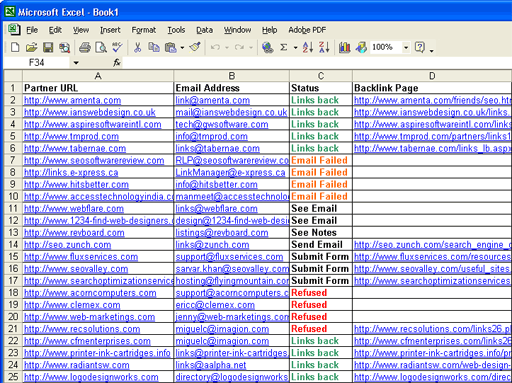Select 'Email Failed' cell in row 8
This screenshot has width=512, height=383.
321,172
